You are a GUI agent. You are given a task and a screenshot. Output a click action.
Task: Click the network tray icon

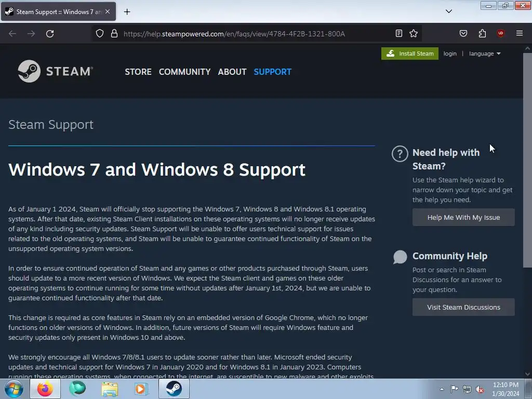coord(467,390)
